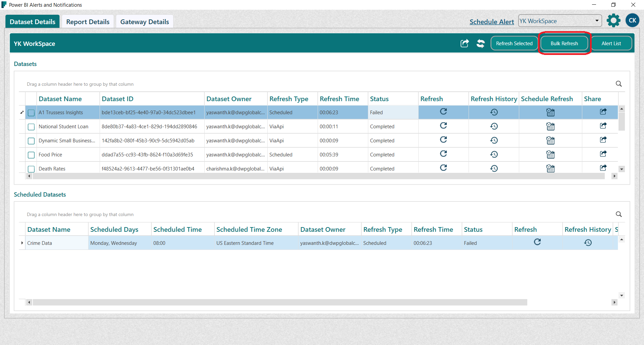Tick the checkbox for National Student Loan
The width and height of the screenshot is (644, 345).
coord(31,127)
